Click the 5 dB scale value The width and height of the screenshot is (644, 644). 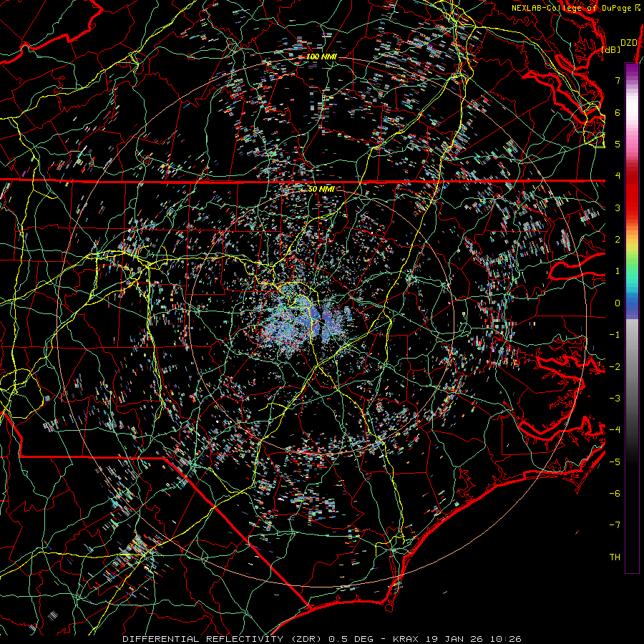[618, 144]
